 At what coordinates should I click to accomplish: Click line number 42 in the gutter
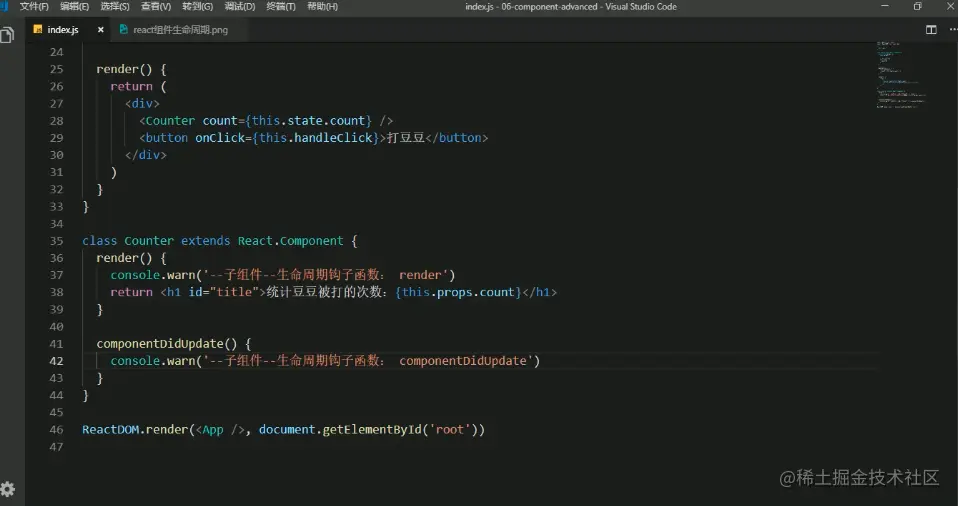[x=56, y=361]
